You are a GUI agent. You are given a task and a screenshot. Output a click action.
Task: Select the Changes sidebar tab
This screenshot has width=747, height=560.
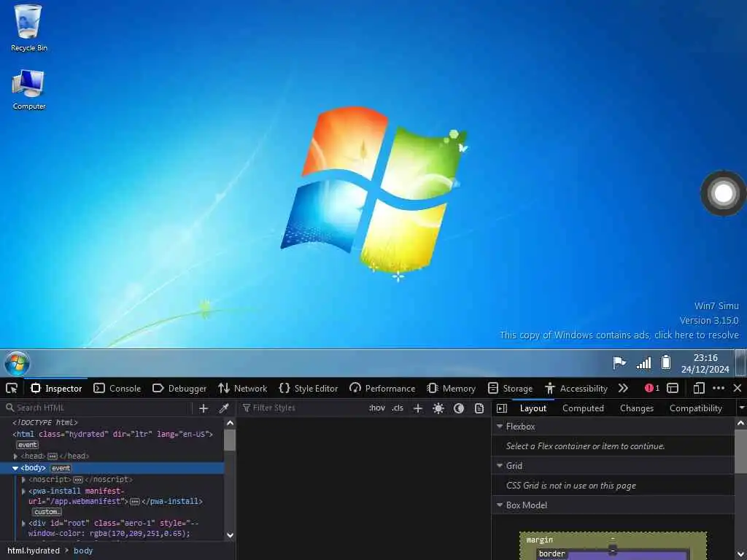[636, 408]
